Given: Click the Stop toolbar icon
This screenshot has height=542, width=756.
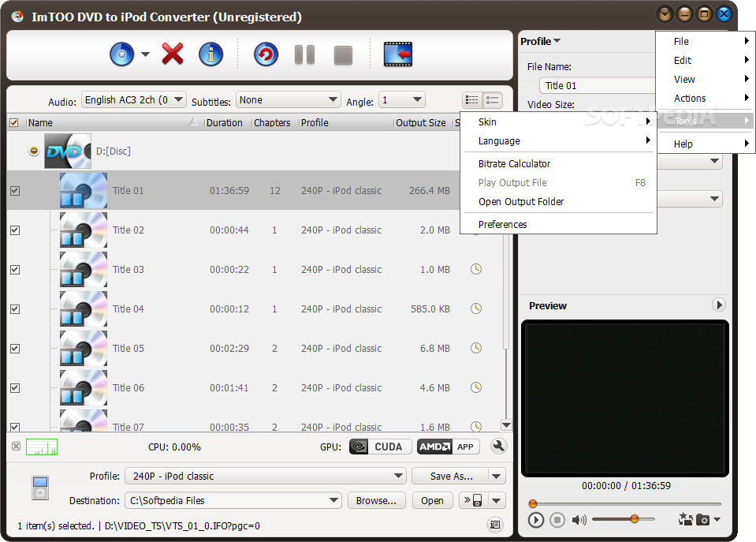Looking at the screenshot, I should (x=343, y=55).
